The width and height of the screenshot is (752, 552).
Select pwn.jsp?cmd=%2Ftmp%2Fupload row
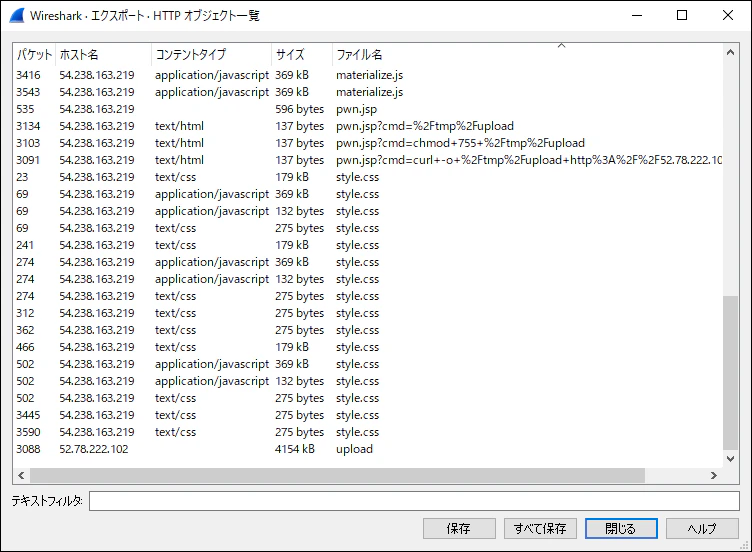point(367,126)
